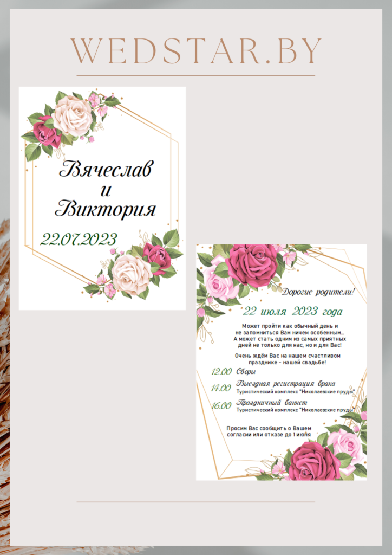Click the WEDSTAR.BY header title
392x555 pixels.
coord(195,51)
